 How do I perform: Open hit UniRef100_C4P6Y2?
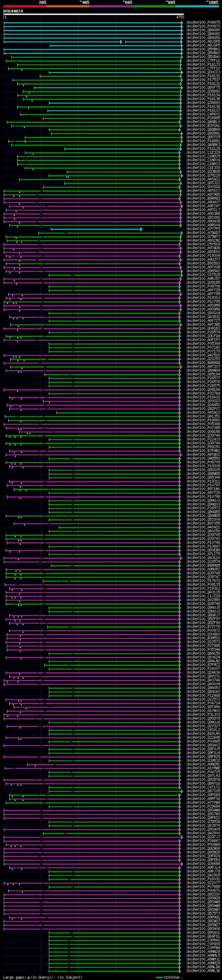(x=203, y=114)
